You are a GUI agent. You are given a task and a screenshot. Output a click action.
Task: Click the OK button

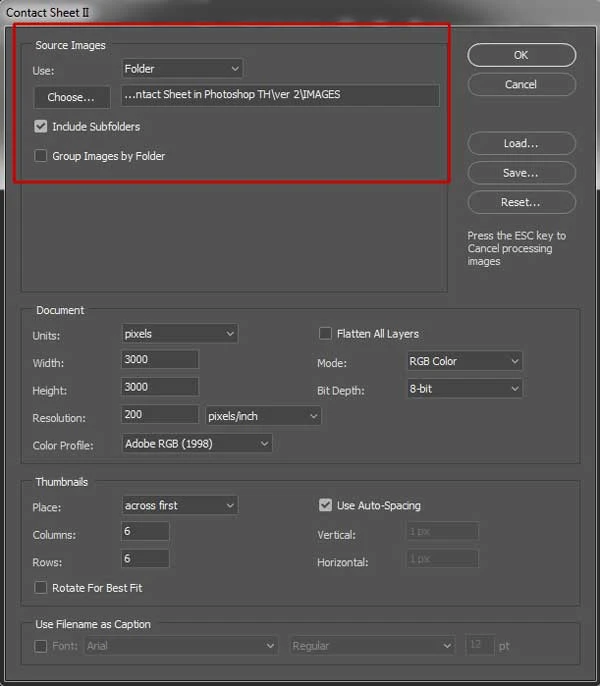click(521, 55)
